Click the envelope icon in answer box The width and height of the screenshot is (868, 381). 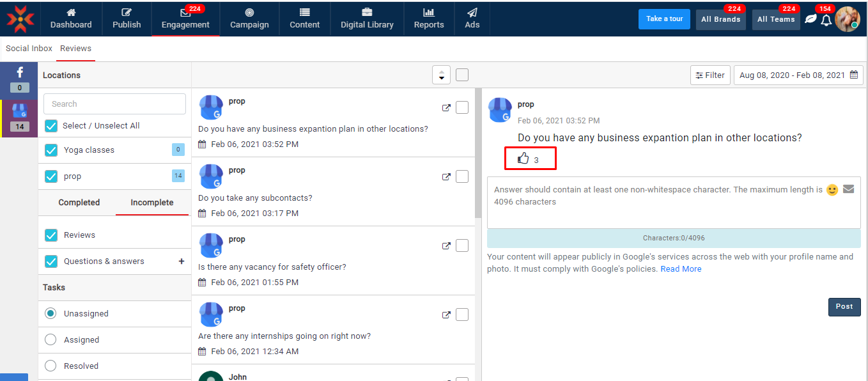pyautogui.click(x=848, y=189)
